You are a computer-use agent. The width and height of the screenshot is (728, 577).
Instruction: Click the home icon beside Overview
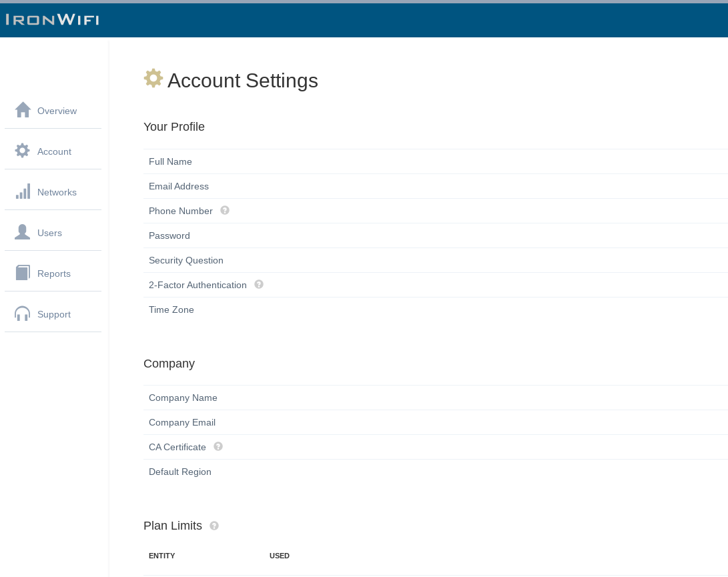point(22,109)
